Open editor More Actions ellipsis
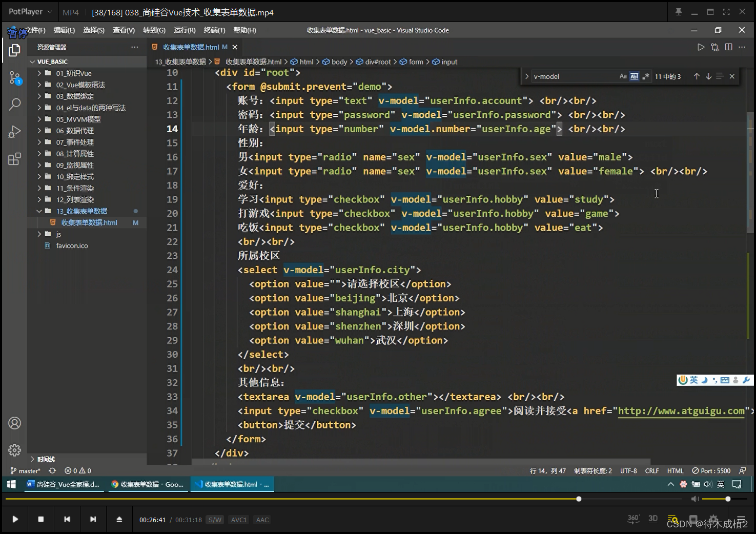The height and width of the screenshot is (534, 756). click(x=742, y=47)
